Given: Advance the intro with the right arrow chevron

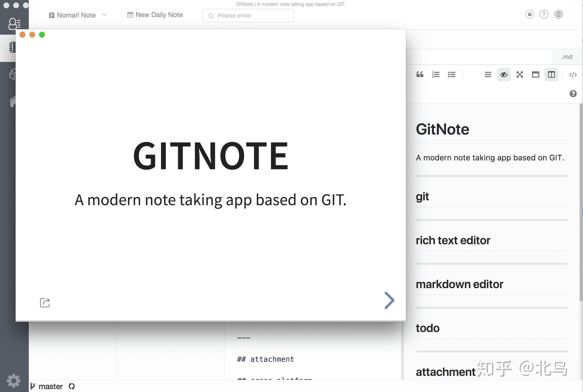Looking at the screenshot, I should pos(389,301).
